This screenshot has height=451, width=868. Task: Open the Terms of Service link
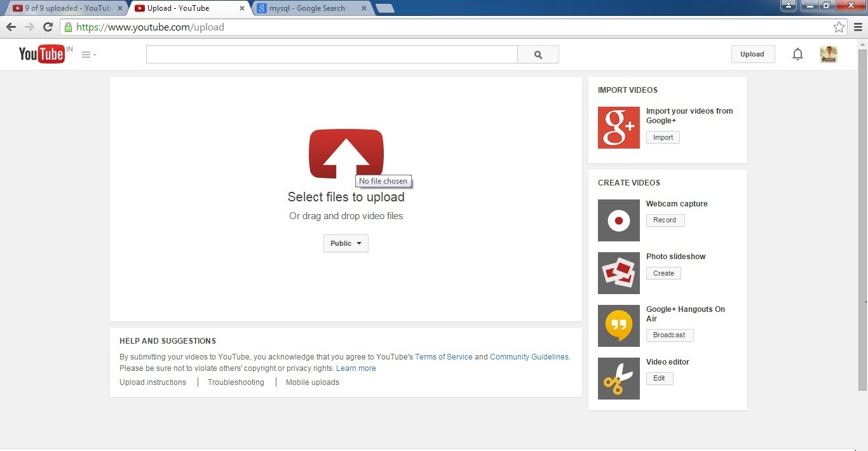(444, 357)
